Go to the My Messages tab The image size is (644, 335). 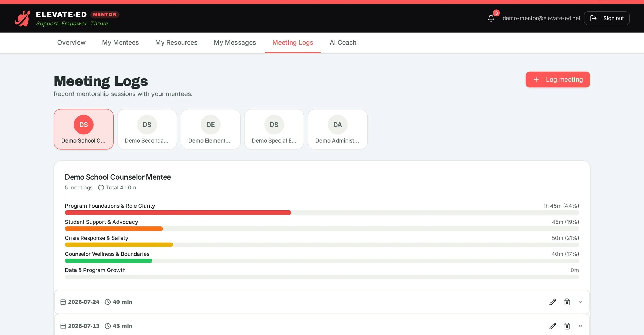(235, 42)
